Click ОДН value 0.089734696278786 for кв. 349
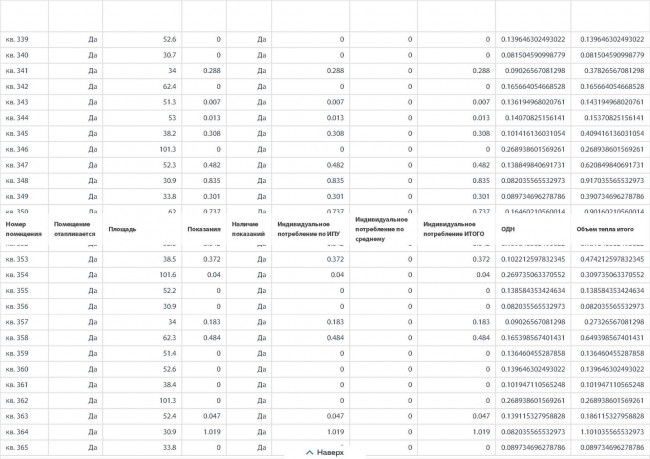650x459 pixels. coord(533,197)
